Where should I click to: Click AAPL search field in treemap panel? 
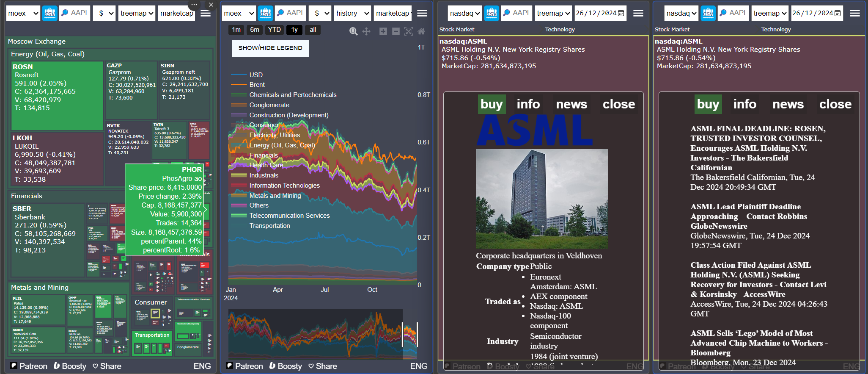click(75, 13)
